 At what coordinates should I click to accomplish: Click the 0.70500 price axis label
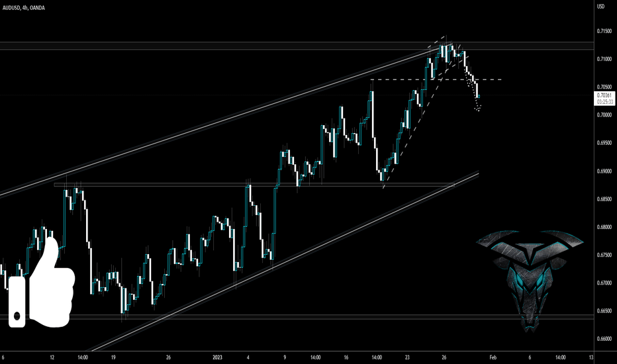pos(604,87)
